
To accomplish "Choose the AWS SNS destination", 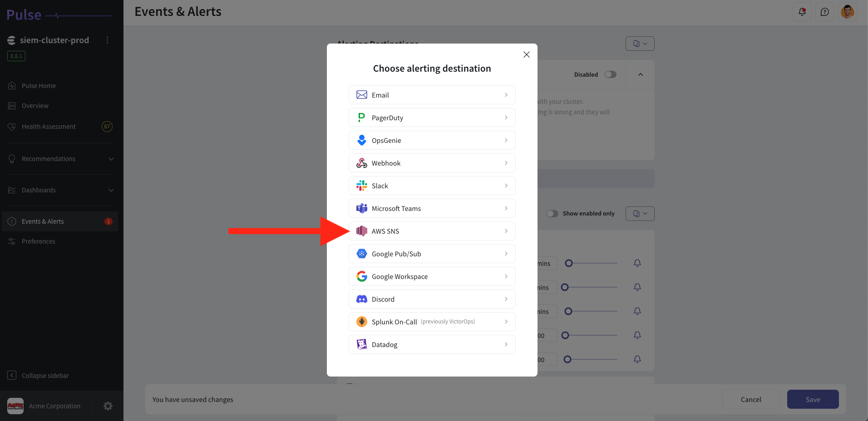I will pyautogui.click(x=431, y=231).
